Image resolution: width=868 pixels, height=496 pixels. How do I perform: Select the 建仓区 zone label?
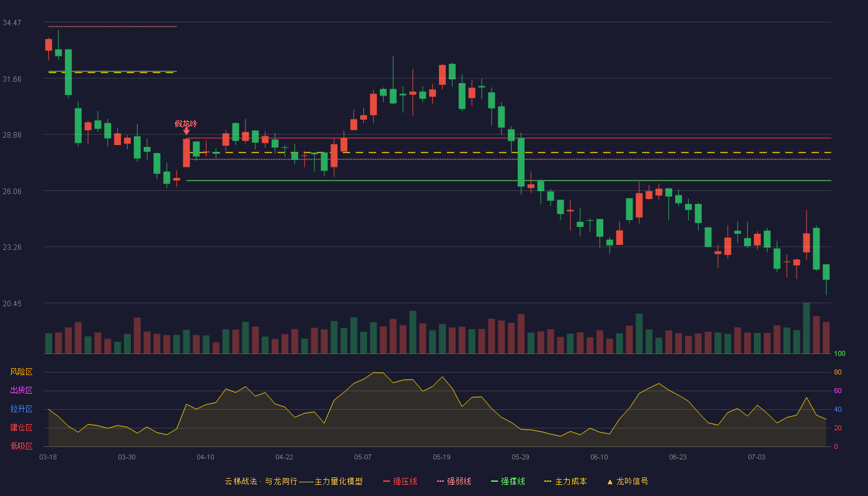pos(21,428)
